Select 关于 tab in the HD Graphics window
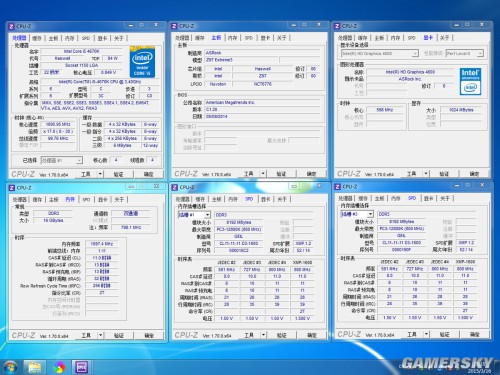Screen dimensions: 500x375 (x=444, y=38)
